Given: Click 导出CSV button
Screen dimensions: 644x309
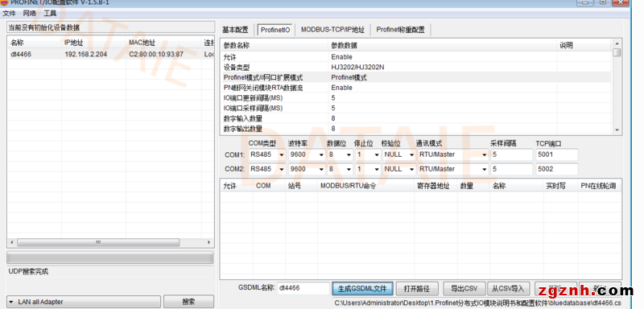Looking at the screenshot, I should coord(464,288).
